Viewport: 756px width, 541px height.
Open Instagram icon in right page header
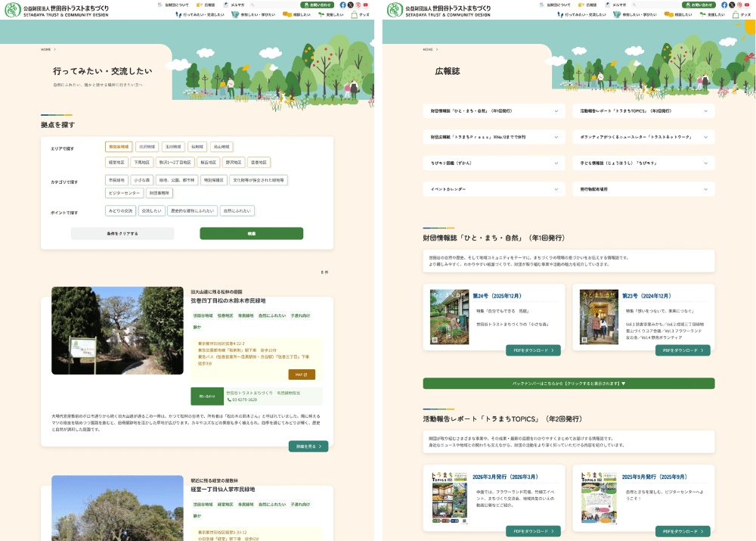point(739,5)
